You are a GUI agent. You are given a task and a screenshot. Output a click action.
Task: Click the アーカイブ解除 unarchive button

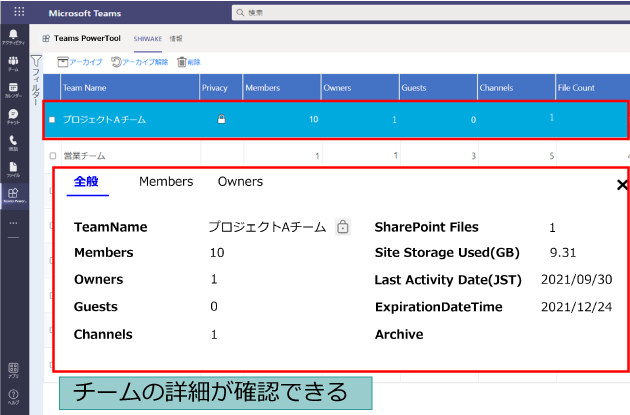(139, 62)
